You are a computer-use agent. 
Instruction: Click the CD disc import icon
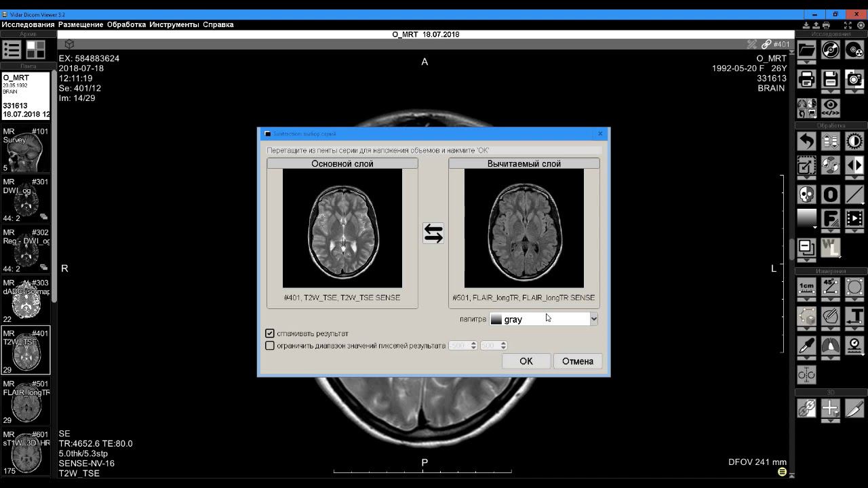830,49
